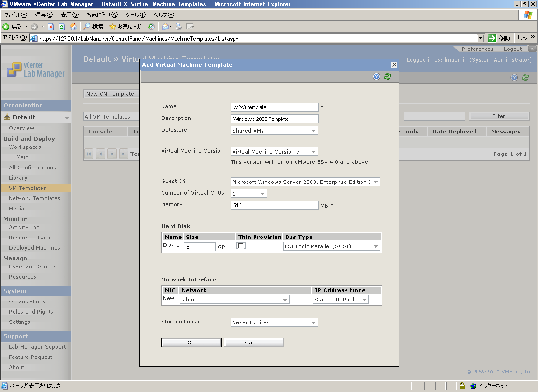
Task: Click the browser Stop icon
Action: pyautogui.click(x=50, y=27)
